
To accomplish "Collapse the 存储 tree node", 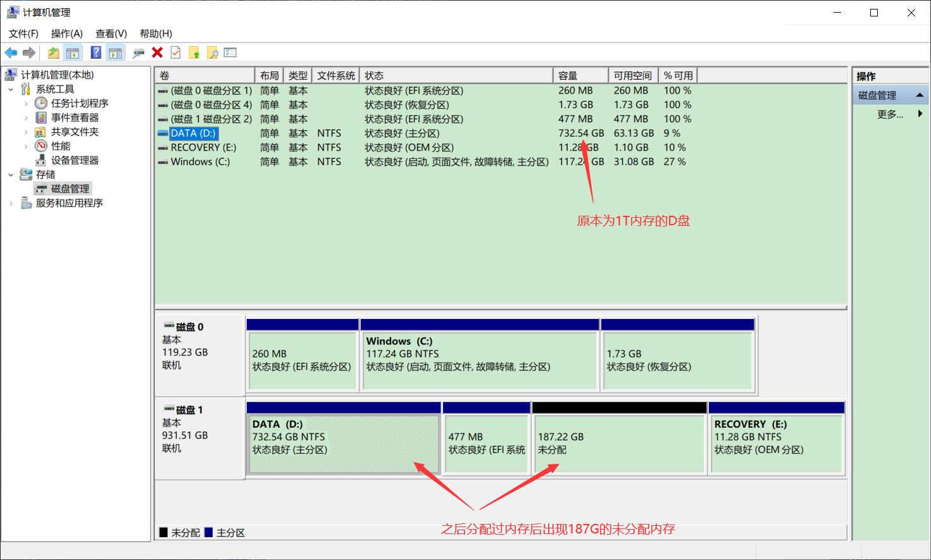I will click(x=11, y=175).
